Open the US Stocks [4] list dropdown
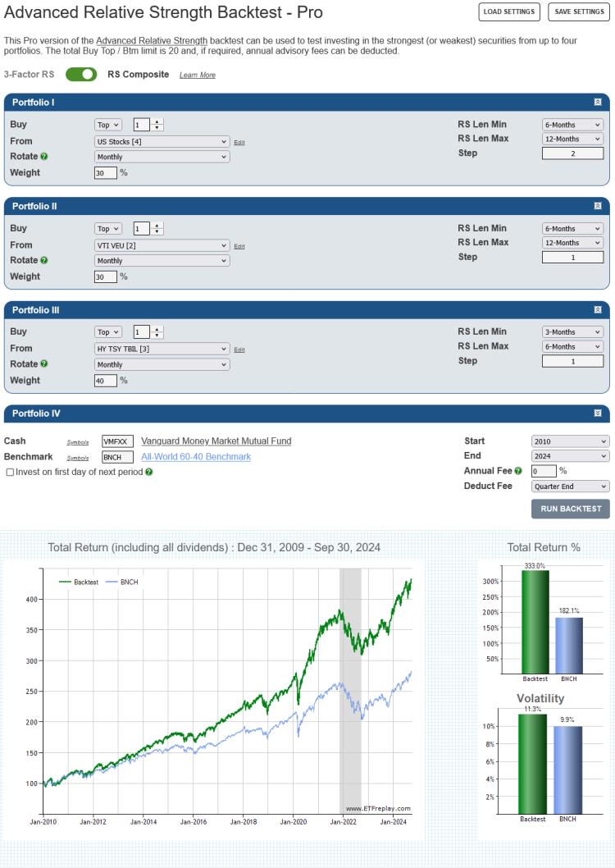This screenshot has height=868, width=615. click(162, 142)
